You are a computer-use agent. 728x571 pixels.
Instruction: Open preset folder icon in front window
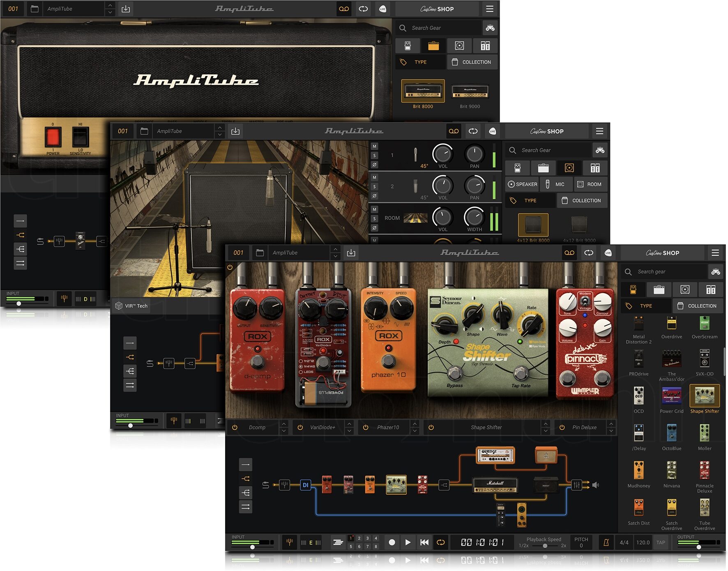pyautogui.click(x=260, y=252)
